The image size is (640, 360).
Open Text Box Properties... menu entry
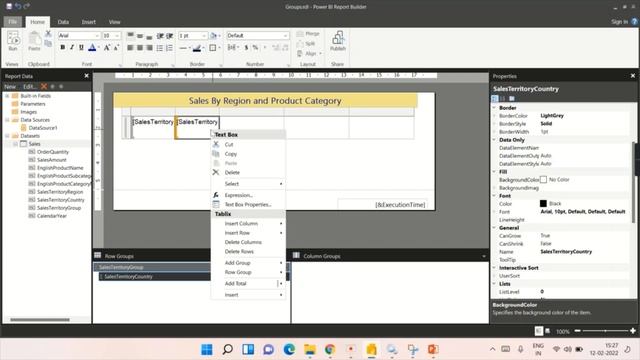pos(248,204)
